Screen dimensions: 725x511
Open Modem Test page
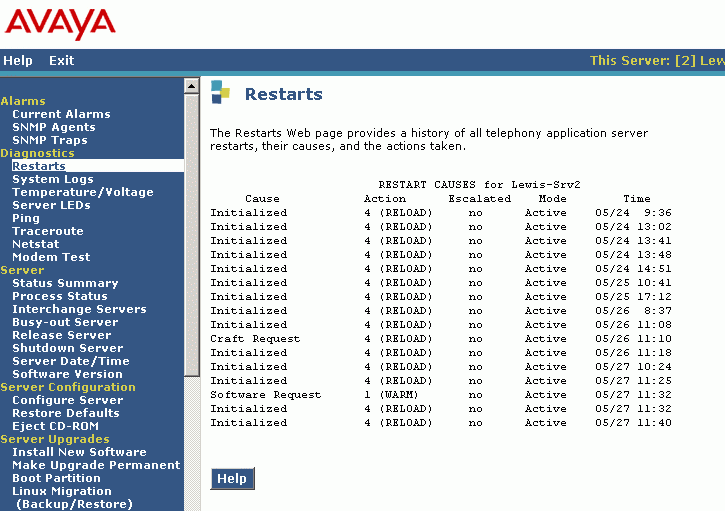[51, 257]
